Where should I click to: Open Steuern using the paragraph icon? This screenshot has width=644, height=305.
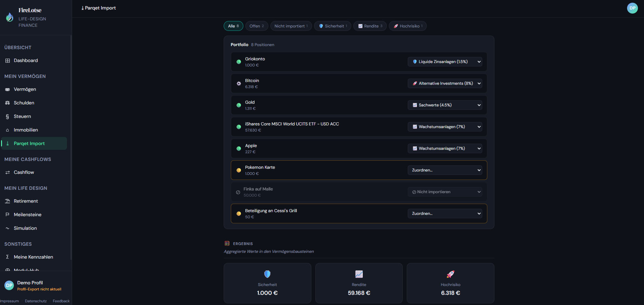7,116
